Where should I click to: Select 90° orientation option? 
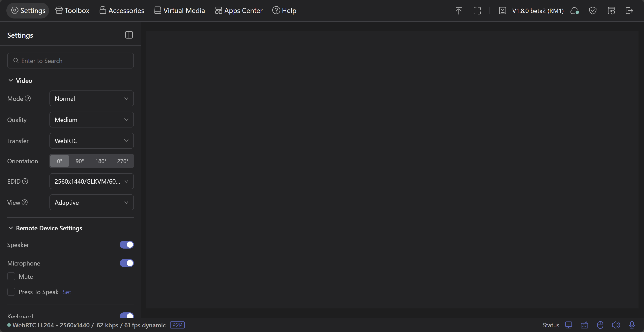coord(80,161)
